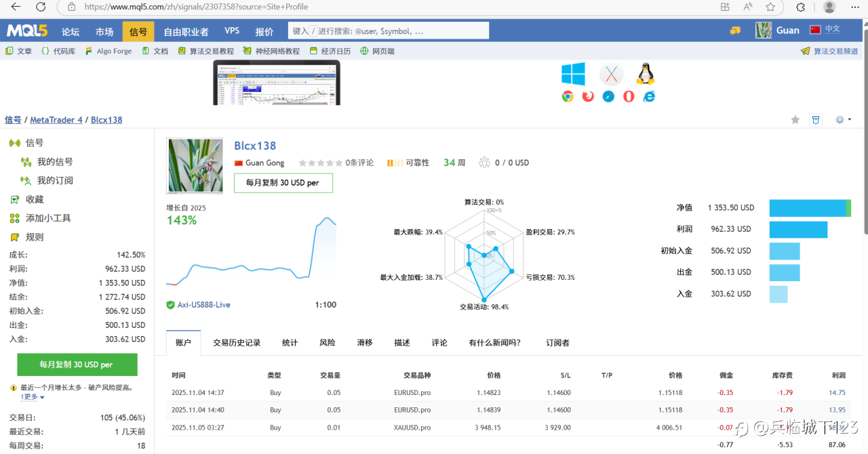Switch to the 交易历史记录 tab
868x454 pixels.
click(237, 343)
